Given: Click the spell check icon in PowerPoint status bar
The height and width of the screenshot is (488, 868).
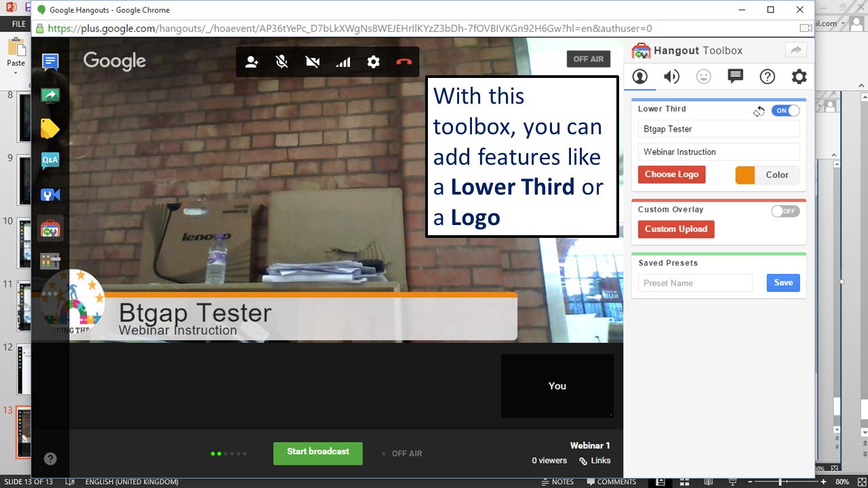Looking at the screenshot, I should pyautogui.click(x=69, y=482).
